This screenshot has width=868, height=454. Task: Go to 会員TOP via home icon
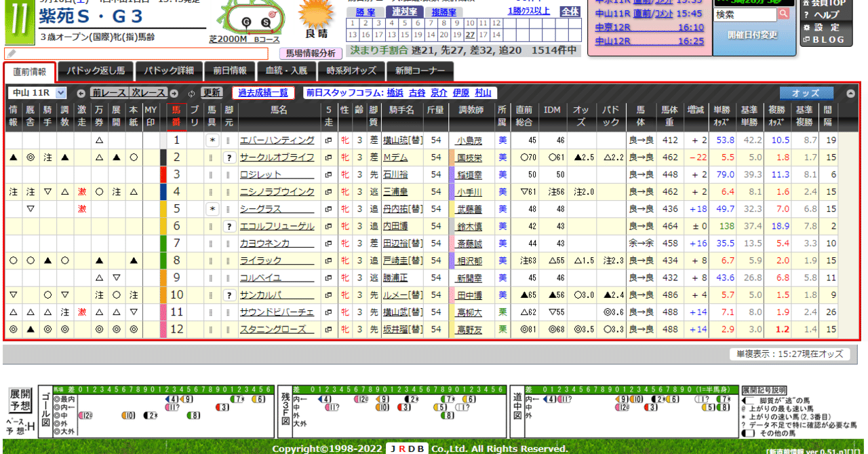pos(806,3)
